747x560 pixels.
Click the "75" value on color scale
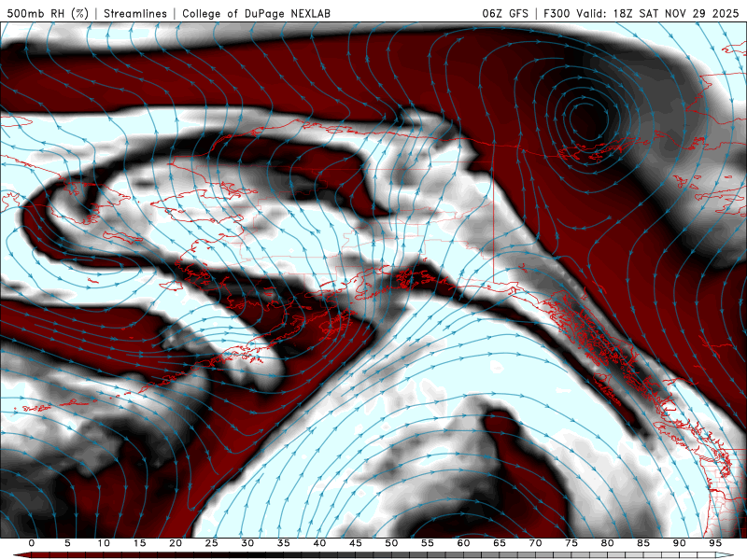click(571, 543)
